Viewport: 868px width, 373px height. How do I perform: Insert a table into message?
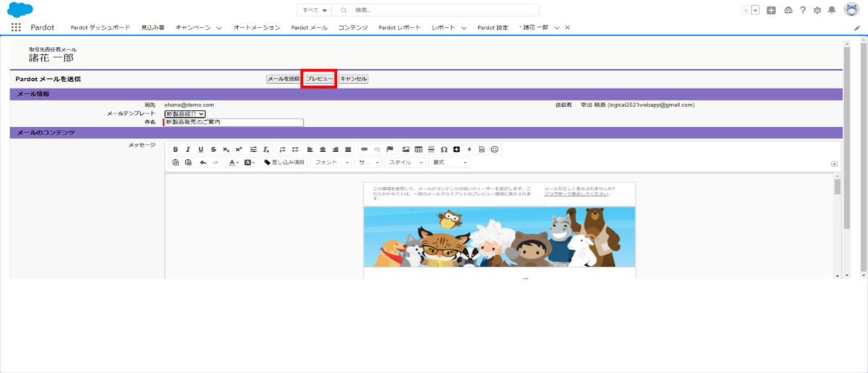(419, 150)
